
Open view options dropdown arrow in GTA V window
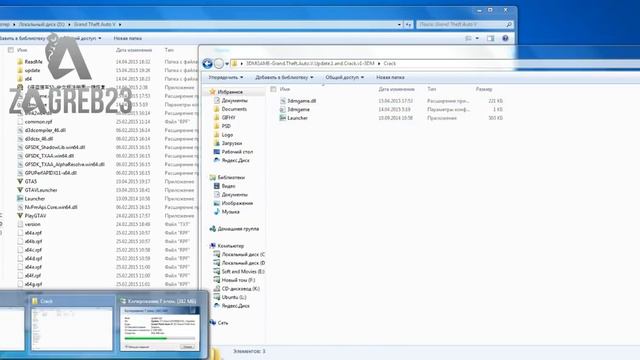click(x=477, y=38)
